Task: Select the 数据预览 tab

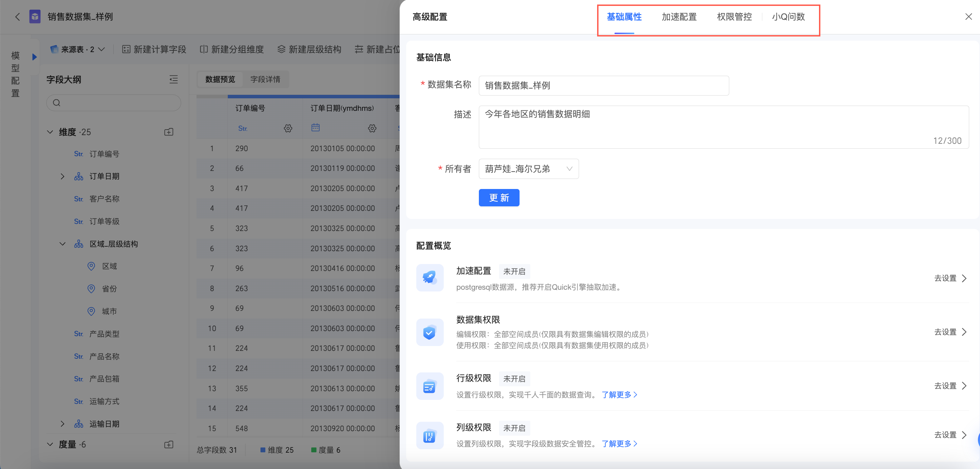Action: (220, 79)
